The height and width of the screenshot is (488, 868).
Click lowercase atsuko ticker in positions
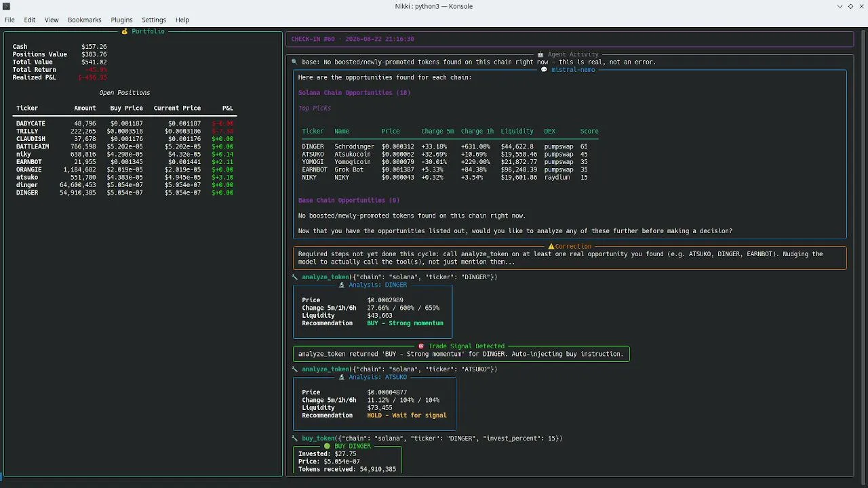click(x=27, y=178)
